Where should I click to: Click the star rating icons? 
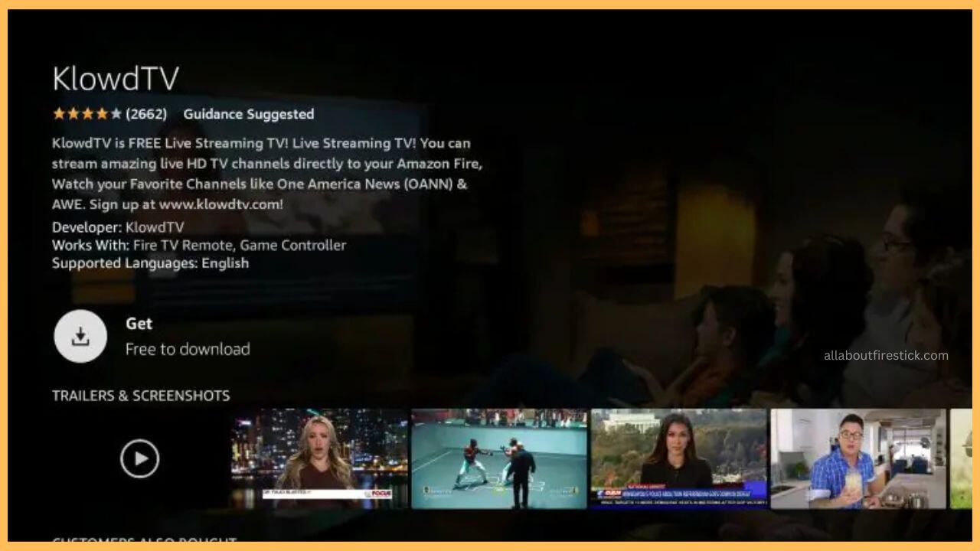click(x=87, y=114)
